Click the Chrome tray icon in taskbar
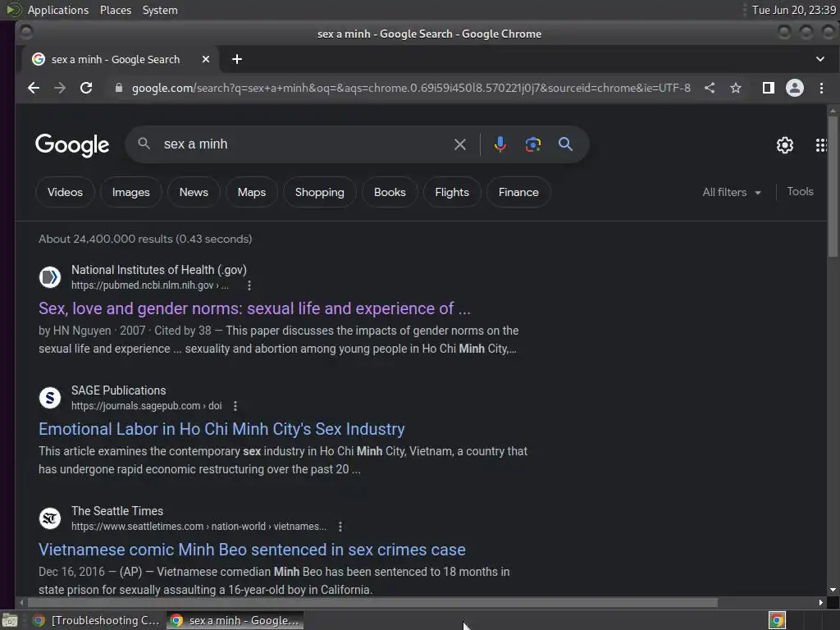Viewport: 840px width, 630px height. [x=777, y=620]
